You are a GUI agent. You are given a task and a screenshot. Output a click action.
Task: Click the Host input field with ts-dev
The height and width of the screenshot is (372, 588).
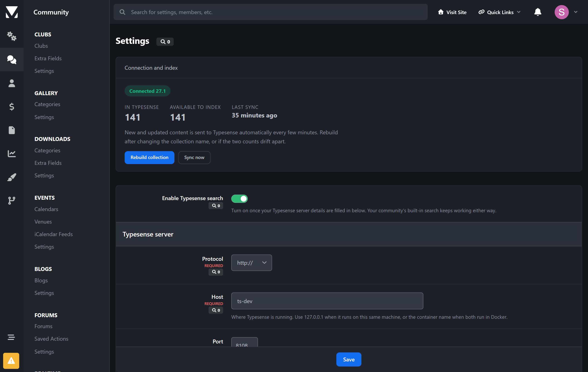click(x=327, y=301)
